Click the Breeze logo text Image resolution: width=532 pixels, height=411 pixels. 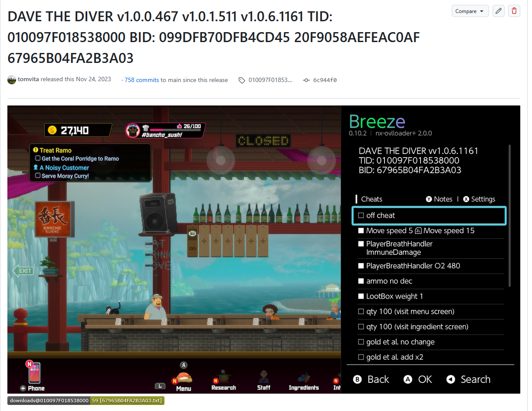coord(377,122)
